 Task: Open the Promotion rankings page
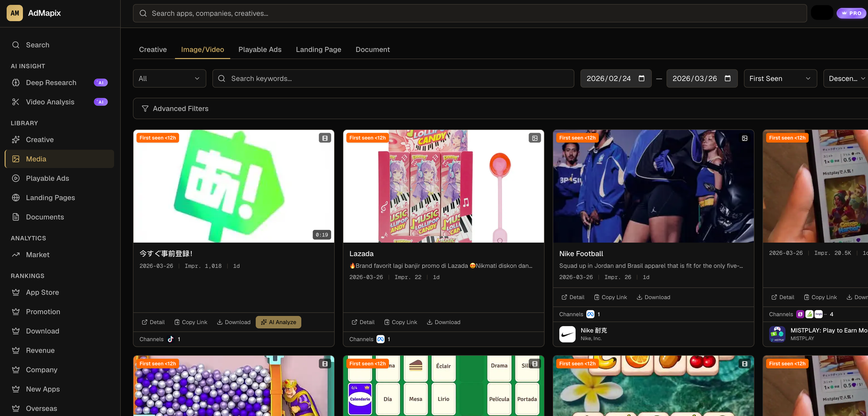43,311
